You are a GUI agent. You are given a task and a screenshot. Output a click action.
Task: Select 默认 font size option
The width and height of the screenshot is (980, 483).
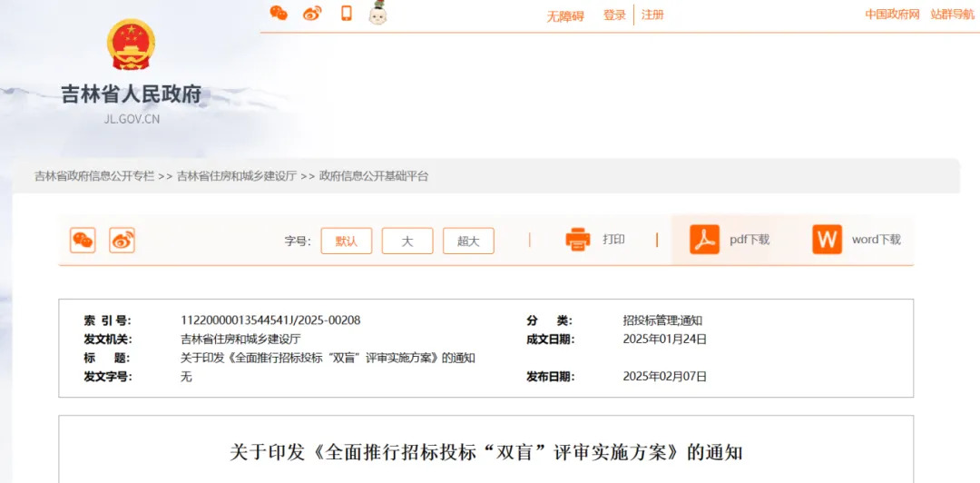coord(346,241)
